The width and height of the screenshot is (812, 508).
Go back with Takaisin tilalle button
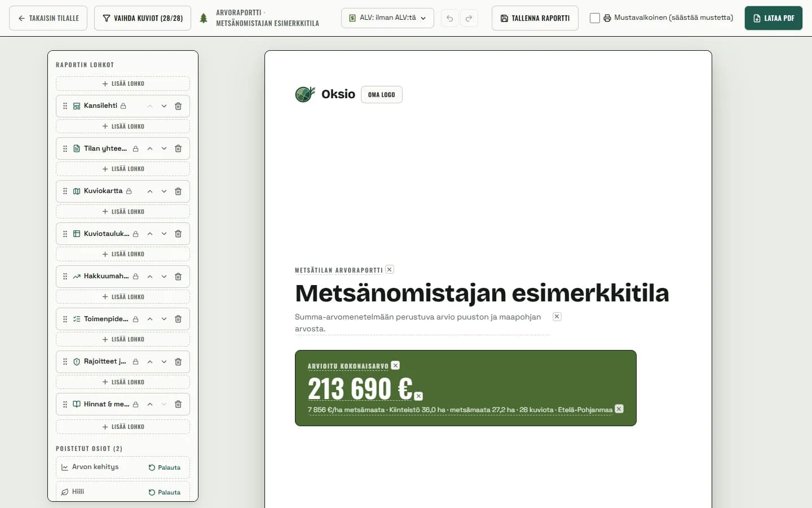(x=48, y=18)
